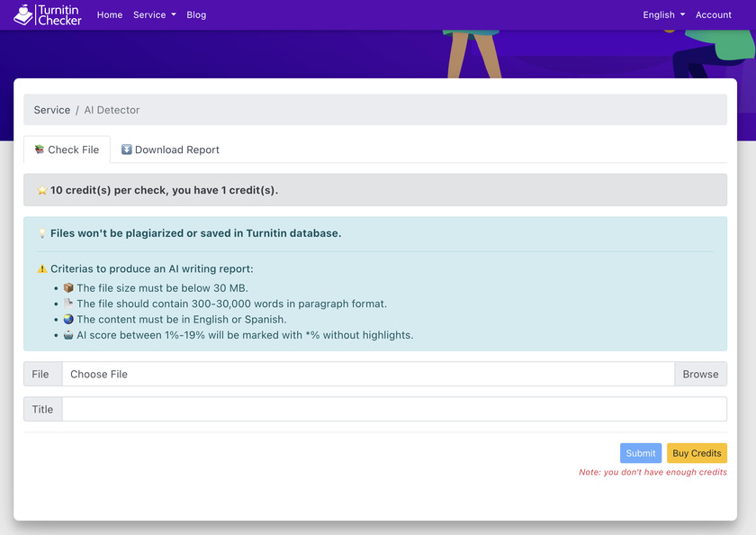Click the star icon in credits notice

tap(42, 190)
